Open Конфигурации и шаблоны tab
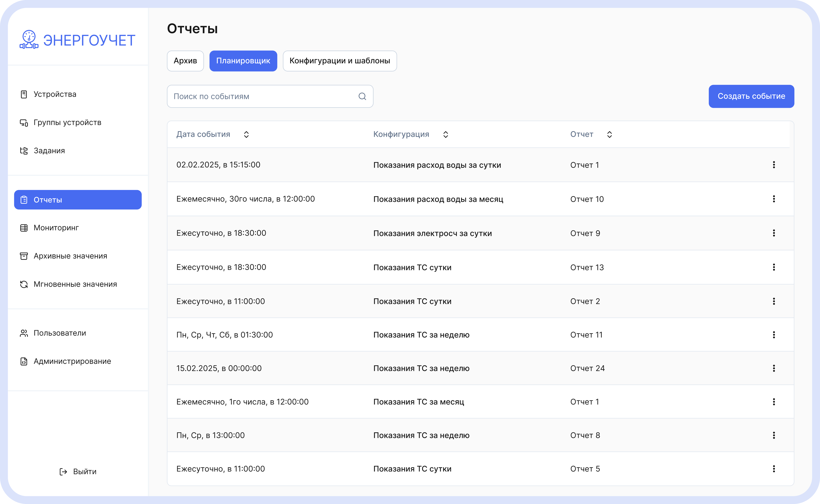Image resolution: width=820 pixels, height=504 pixels. (339, 61)
